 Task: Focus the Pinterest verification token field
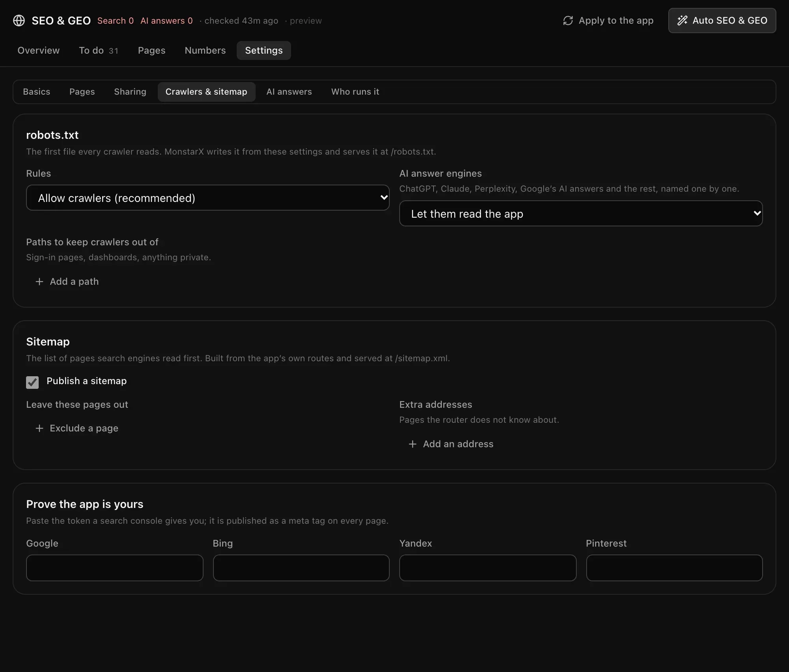pos(675,568)
